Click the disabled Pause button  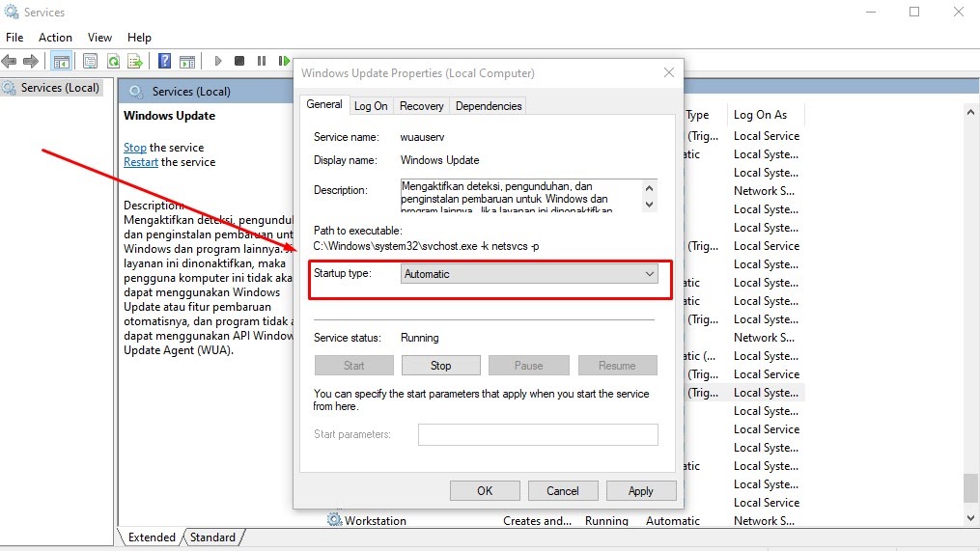[529, 366]
